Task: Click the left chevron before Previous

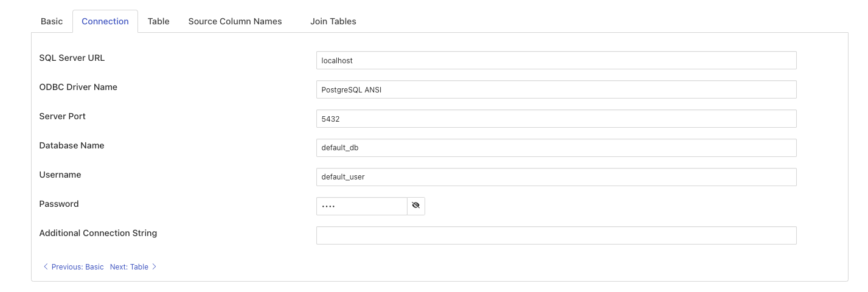Action: click(x=46, y=267)
